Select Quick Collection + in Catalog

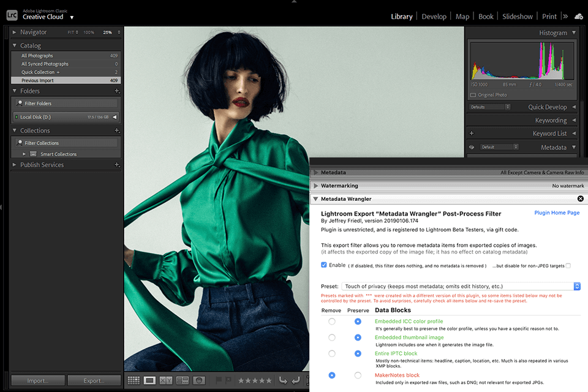[x=66, y=72]
